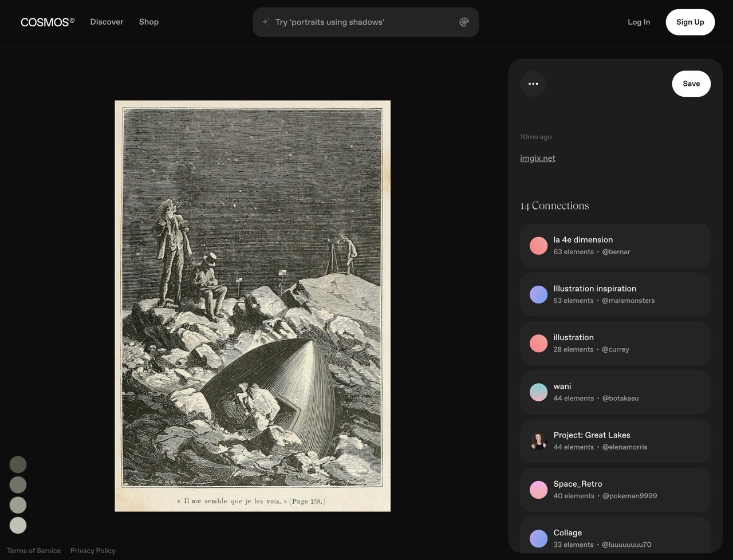The image size is (733, 560).
Task: Open 'Project: Great Lakes' connection
Action: point(615,441)
